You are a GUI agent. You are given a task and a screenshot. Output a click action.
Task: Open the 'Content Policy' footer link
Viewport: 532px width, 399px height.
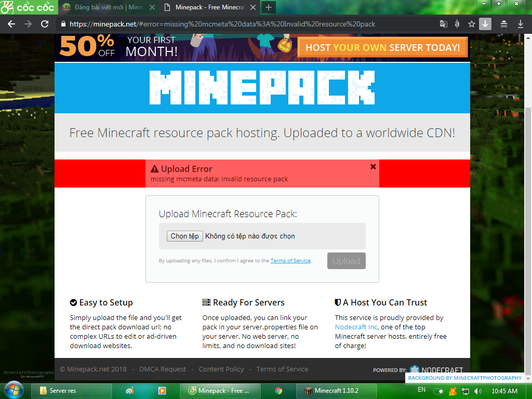point(221,369)
